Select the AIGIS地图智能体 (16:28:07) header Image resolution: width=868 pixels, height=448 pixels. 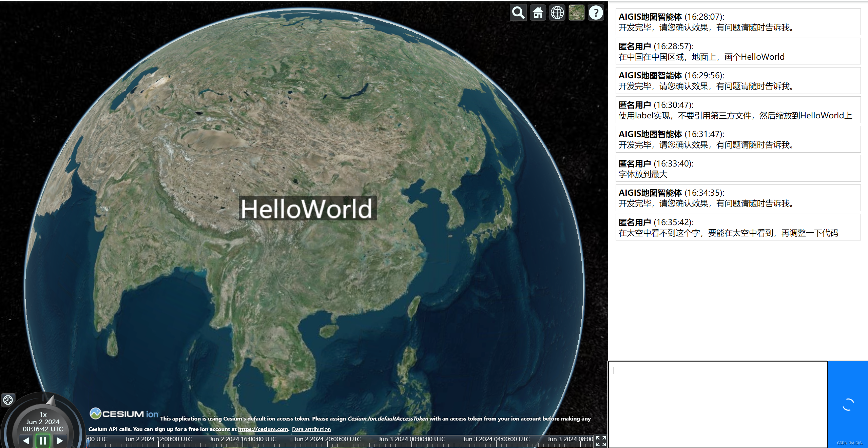(x=671, y=17)
